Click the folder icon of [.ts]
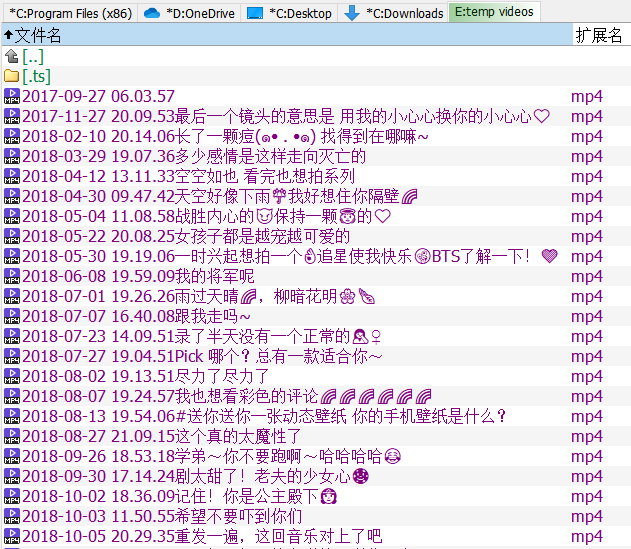This screenshot has height=549, width=631. coord(12,76)
